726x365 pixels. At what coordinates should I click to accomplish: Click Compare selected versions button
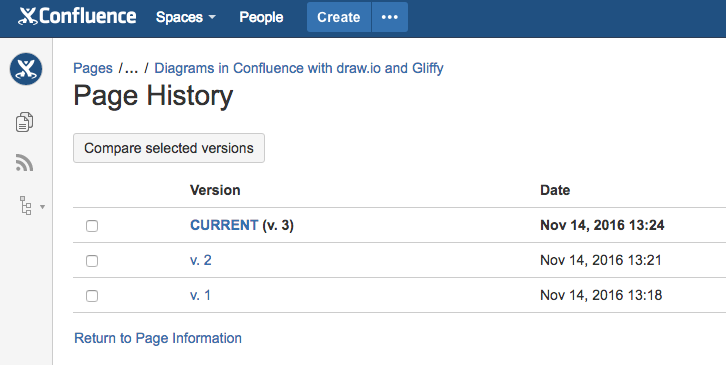click(x=169, y=148)
